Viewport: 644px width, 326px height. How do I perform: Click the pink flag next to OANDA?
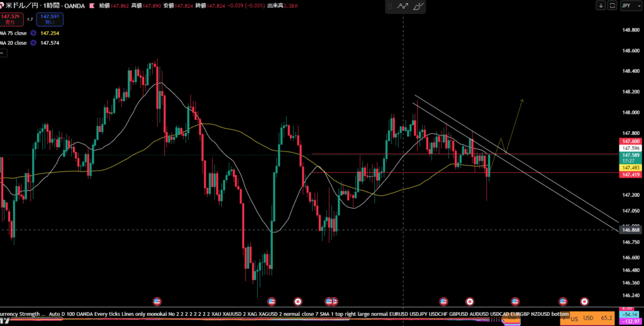pos(92,6)
